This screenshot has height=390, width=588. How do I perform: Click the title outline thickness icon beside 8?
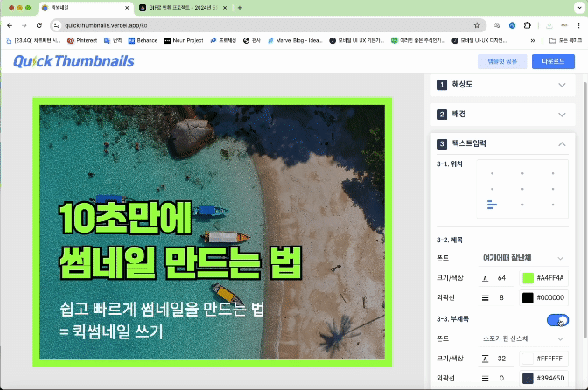click(x=486, y=298)
